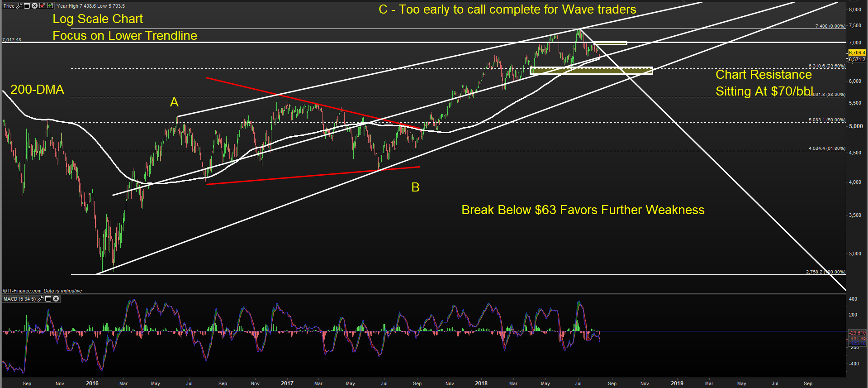Open Price panel settings wrench
The height and width of the screenshot is (388, 868).
(x=19, y=6)
